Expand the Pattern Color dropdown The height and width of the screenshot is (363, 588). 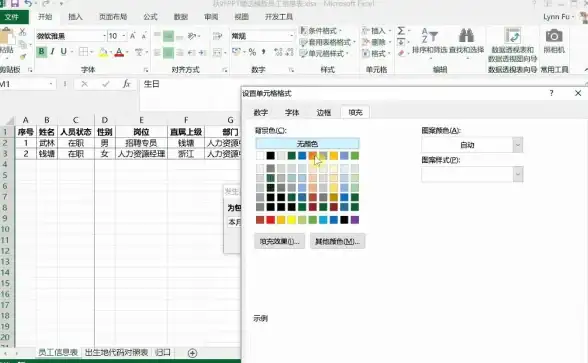tap(518, 145)
